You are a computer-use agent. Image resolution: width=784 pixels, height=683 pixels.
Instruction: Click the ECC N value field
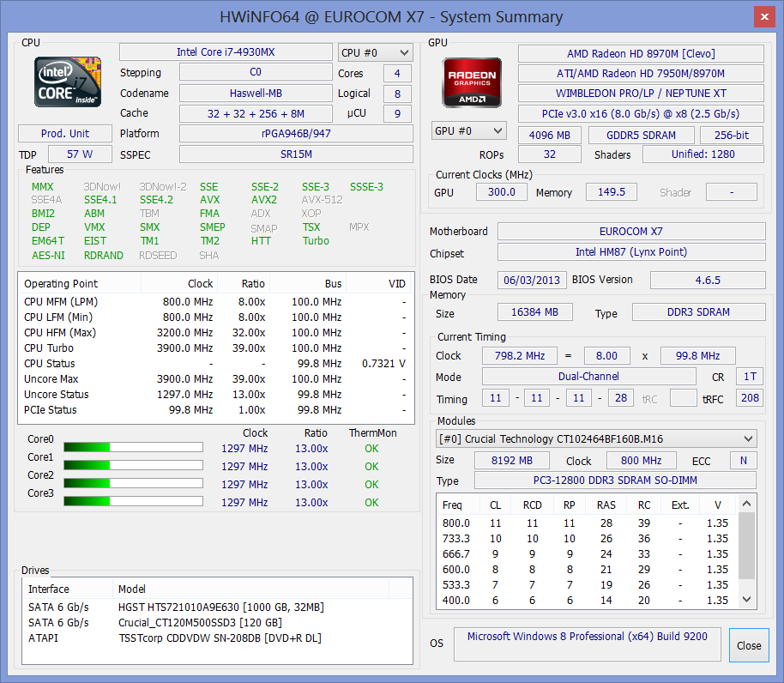click(x=744, y=460)
